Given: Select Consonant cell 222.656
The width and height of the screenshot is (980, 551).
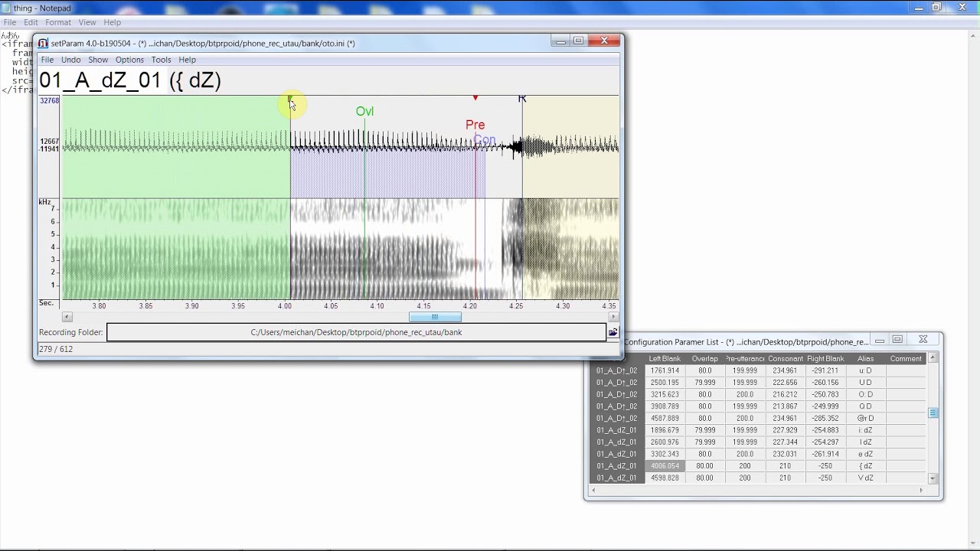Looking at the screenshot, I should coord(785,383).
